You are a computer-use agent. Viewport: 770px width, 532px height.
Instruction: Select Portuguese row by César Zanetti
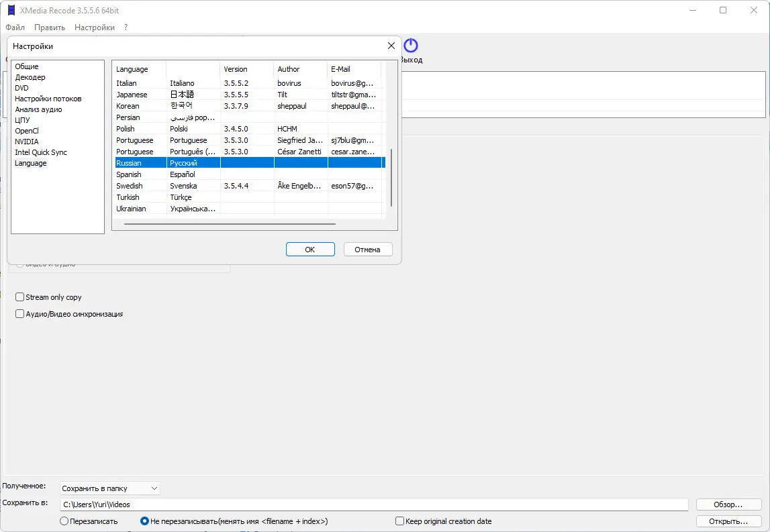pyautogui.click(x=248, y=152)
